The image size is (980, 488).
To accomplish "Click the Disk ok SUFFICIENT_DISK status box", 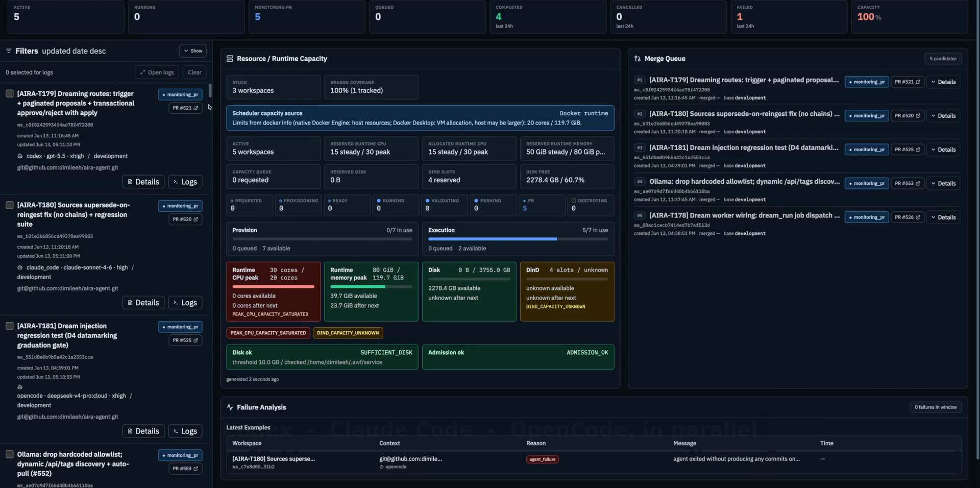I will click(322, 357).
